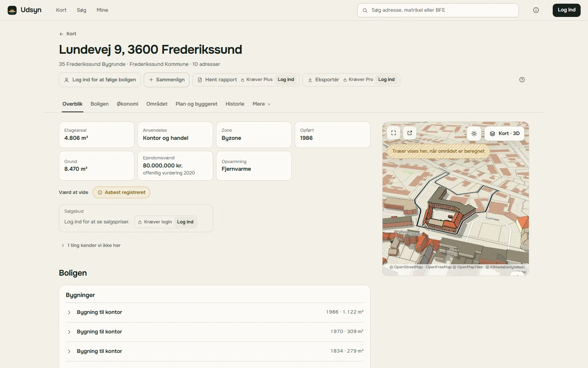Log ind next to Kræver Pro
588x368 pixels.
coord(386,79)
